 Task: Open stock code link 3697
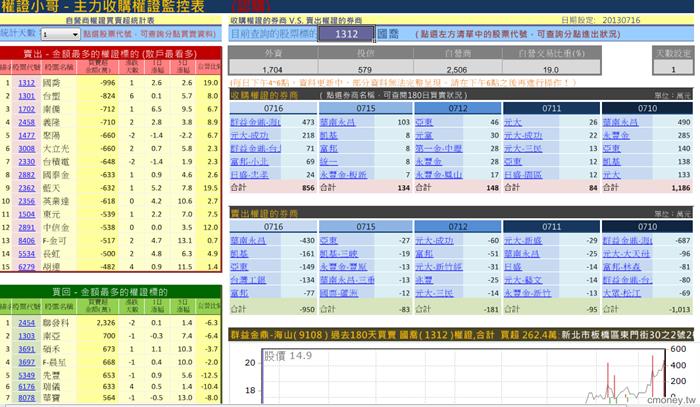pos(26,362)
